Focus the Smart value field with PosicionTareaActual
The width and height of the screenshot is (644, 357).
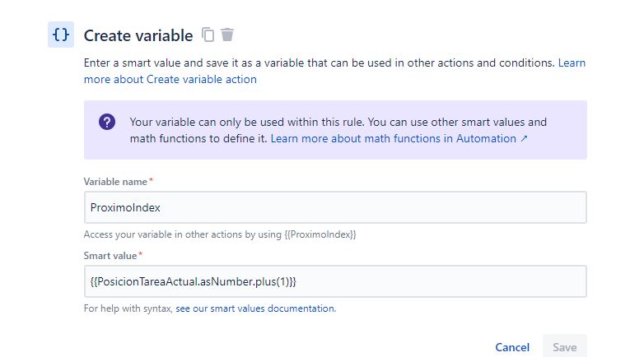[x=335, y=281]
